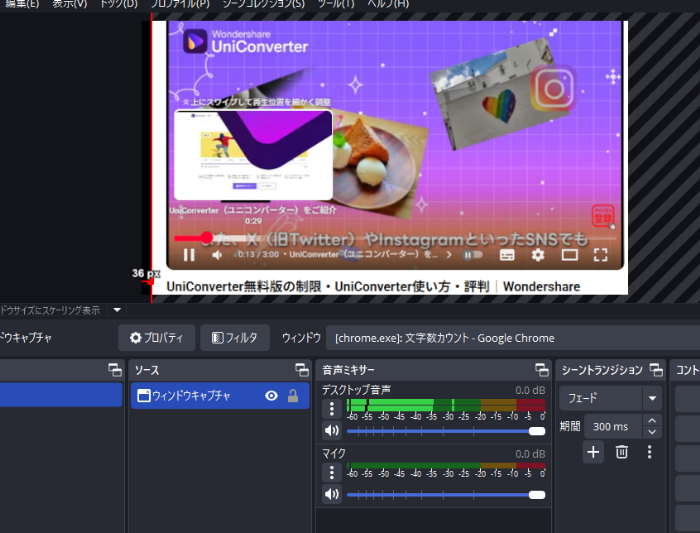The image size is (700, 533).
Task: Undock the シーントランジション panel
Action: coord(656,370)
